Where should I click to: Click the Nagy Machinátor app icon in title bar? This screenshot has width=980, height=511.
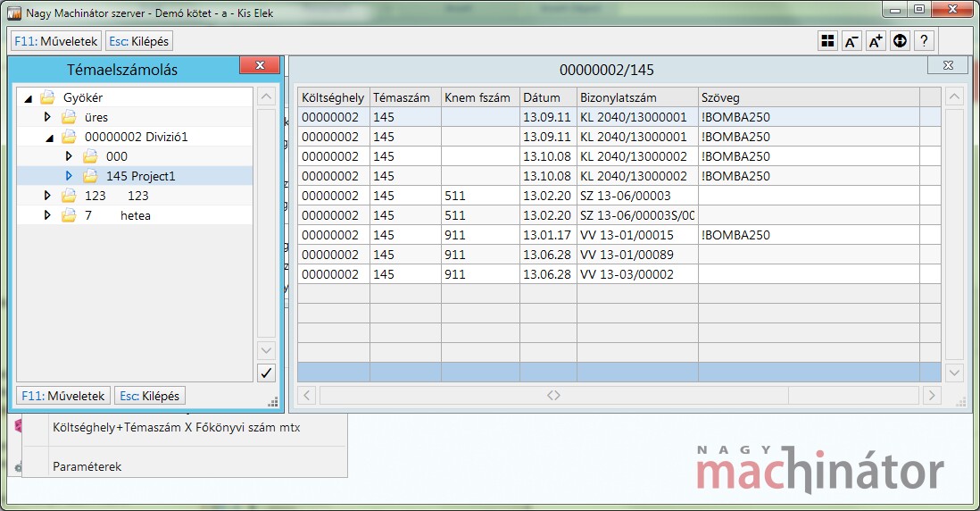[13, 13]
